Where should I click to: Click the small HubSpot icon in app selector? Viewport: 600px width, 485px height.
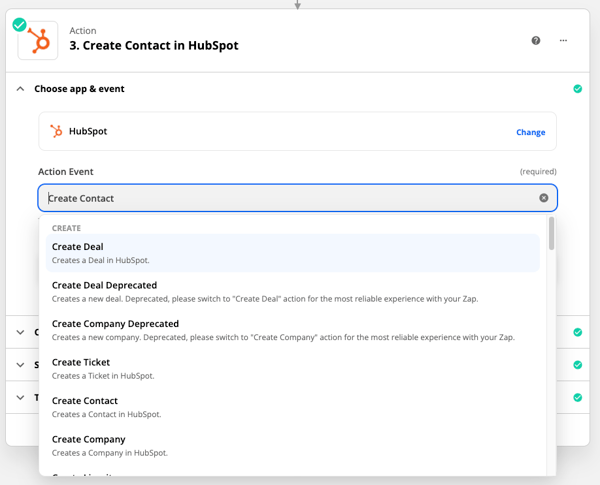click(x=56, y=131)
